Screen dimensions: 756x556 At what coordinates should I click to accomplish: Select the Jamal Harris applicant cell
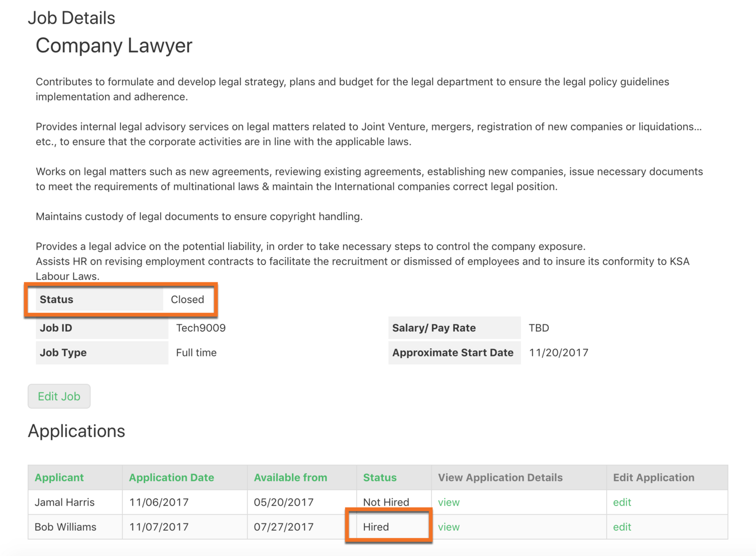coord(65,502)
